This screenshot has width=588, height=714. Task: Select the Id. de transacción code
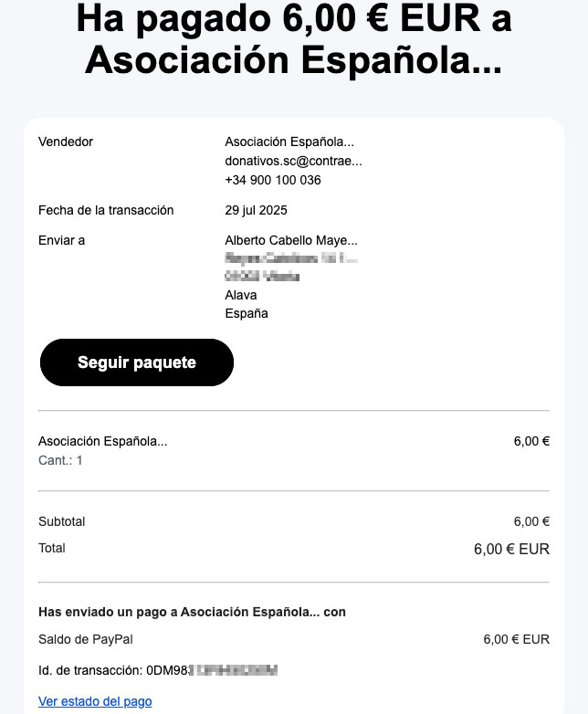pos(158,670)
